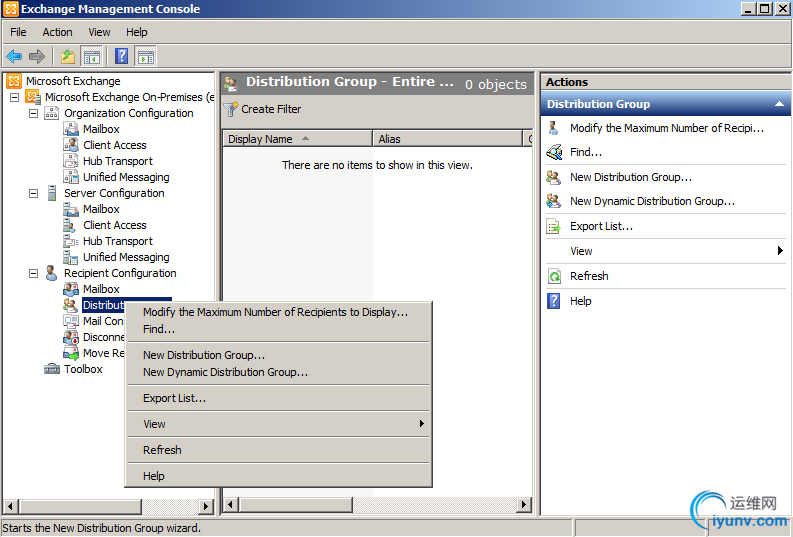Select Unified Messaging under Server Configuration
Image resolution: width=793 pixels, height=537 pixels.
coord(126,257)
